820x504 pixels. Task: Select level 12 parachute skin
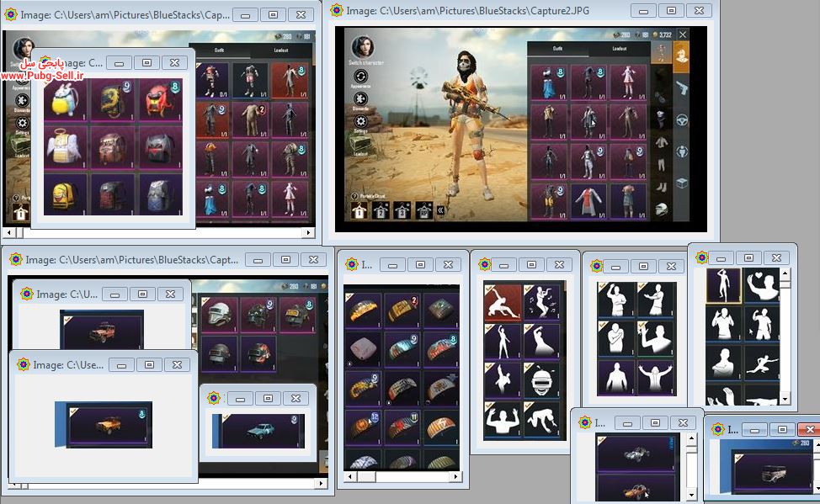(x=362, y=426)
